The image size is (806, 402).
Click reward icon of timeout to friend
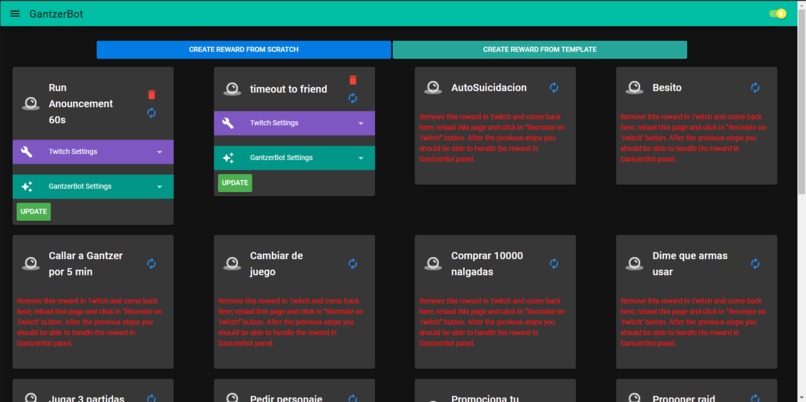click(x=232, y=89)
